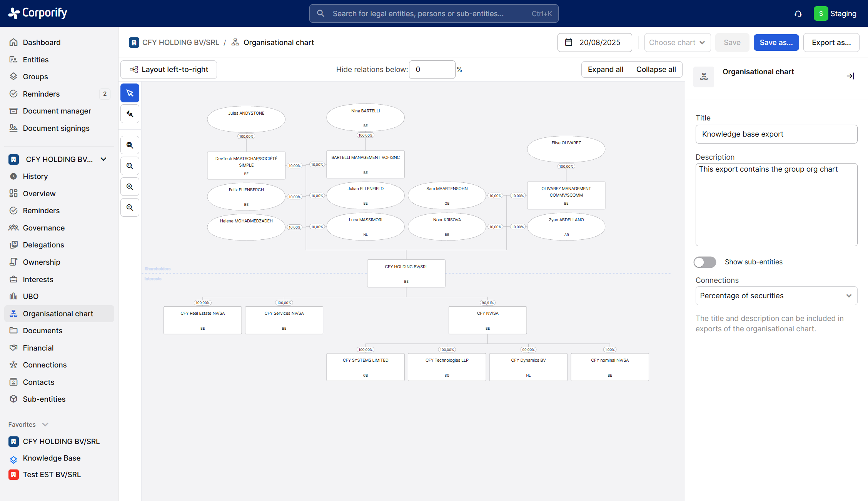
Task: Click the support headset icon
Action: click(x=798, y=14)
